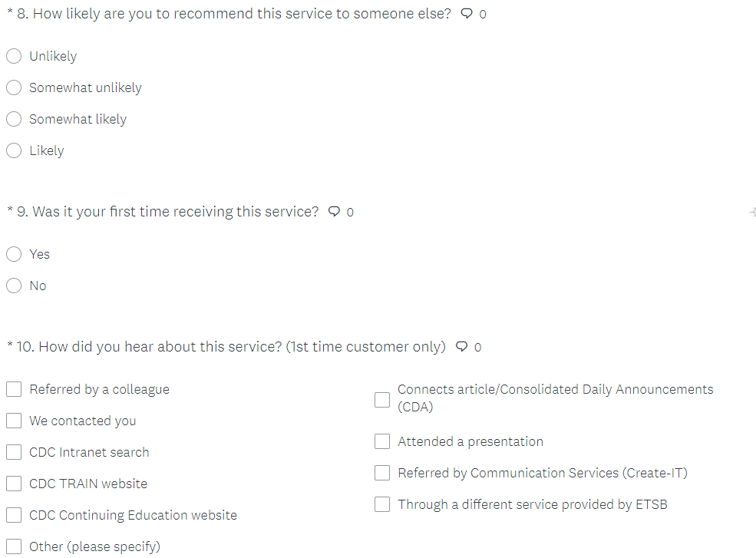
Task: Select Through a different service by ETSB
Action: coord(382,504)
